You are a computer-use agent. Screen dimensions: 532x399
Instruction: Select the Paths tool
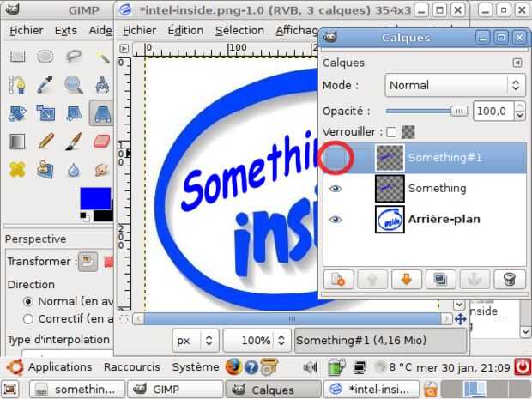[x=17, y=85]
